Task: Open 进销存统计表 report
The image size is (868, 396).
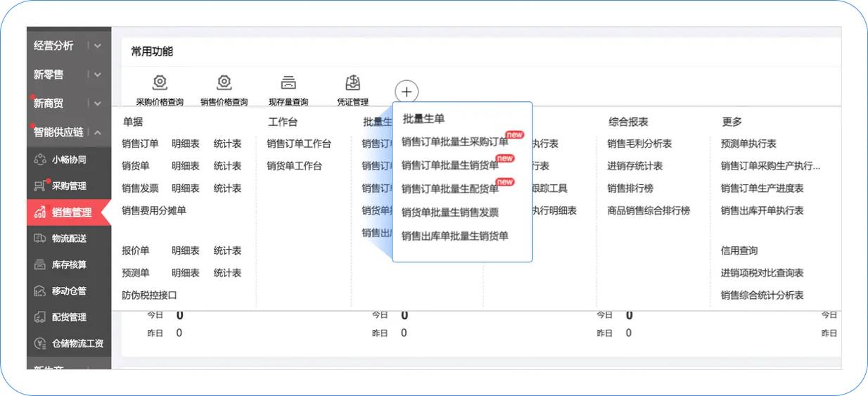Action: point(635,166)
